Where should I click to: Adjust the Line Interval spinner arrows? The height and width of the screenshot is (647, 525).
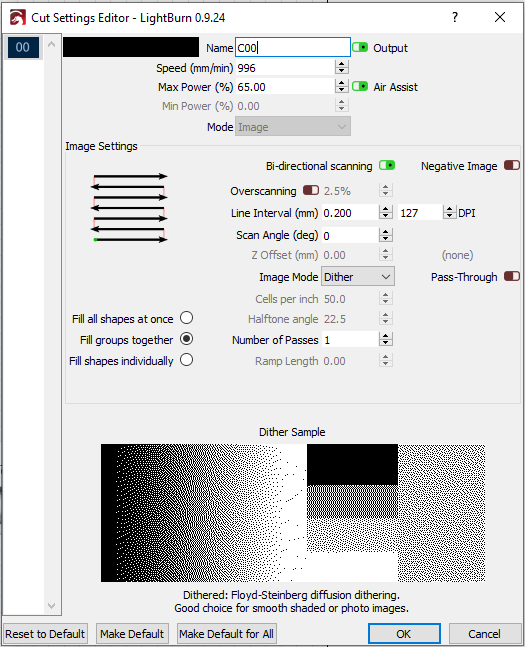(x=385, y=213)
